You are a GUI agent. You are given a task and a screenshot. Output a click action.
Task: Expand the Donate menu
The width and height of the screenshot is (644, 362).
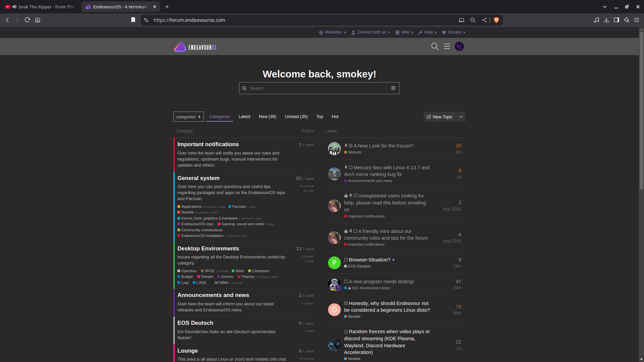(454, 33)
